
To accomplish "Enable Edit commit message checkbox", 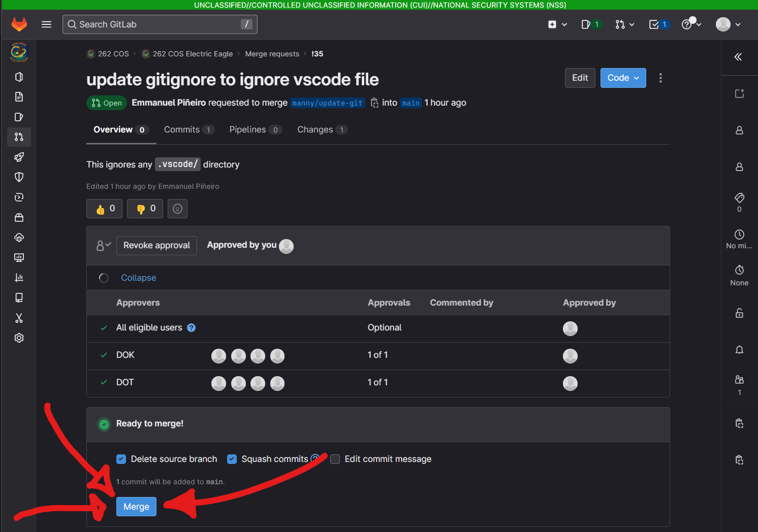I will [335, 459].
